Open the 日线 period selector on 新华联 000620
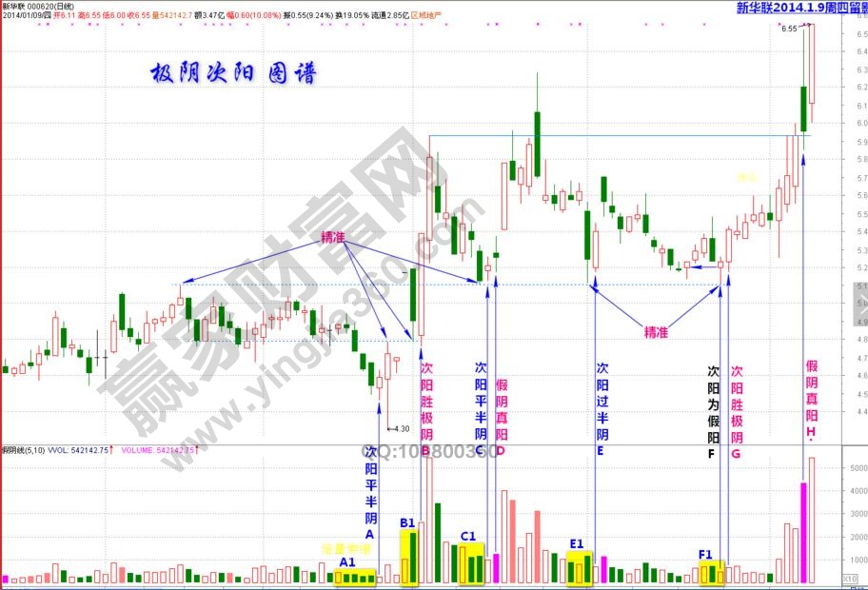The height and width of the screenshot is (590, 868). point(84,6)
